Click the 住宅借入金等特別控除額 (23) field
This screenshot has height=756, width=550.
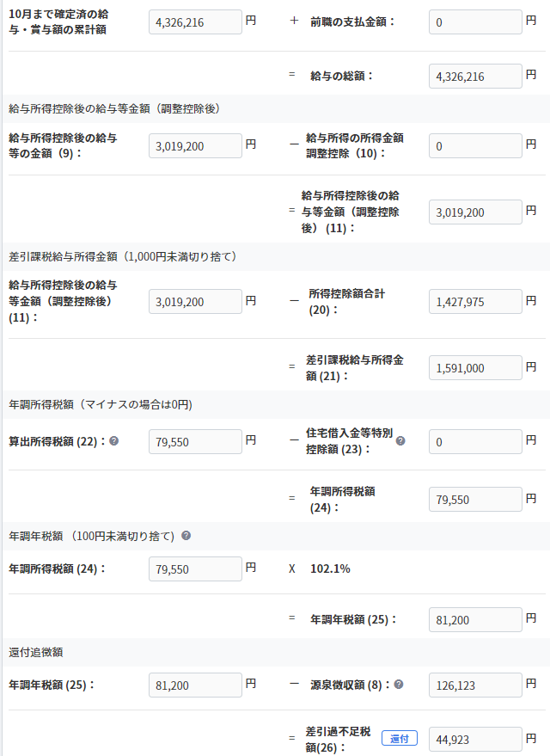tap(475, 441)
